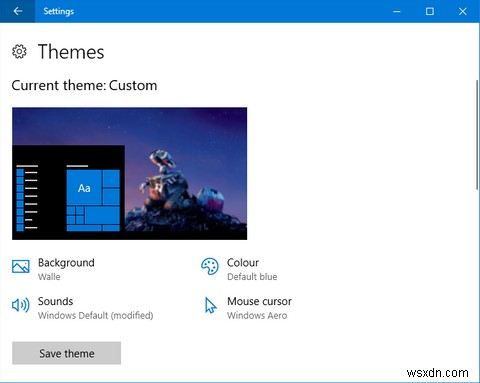Click the 'Walle' background value

tap(49, 277)
